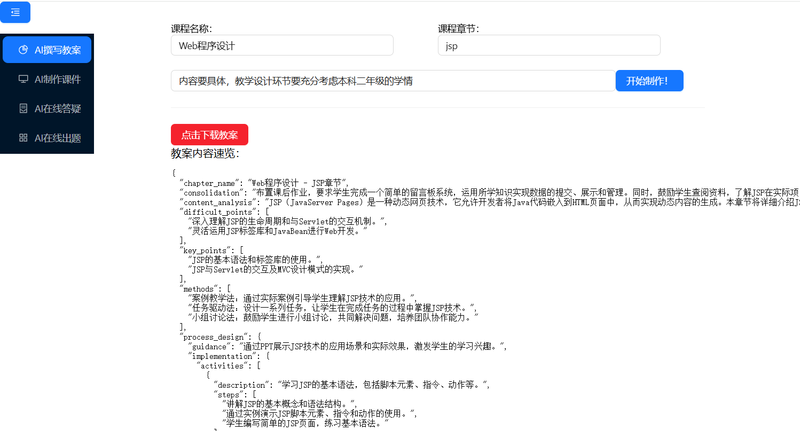The height and width of the screenshot is (431, 800).
Task: Click the 课程名称 label
Action: click(191, 29)
